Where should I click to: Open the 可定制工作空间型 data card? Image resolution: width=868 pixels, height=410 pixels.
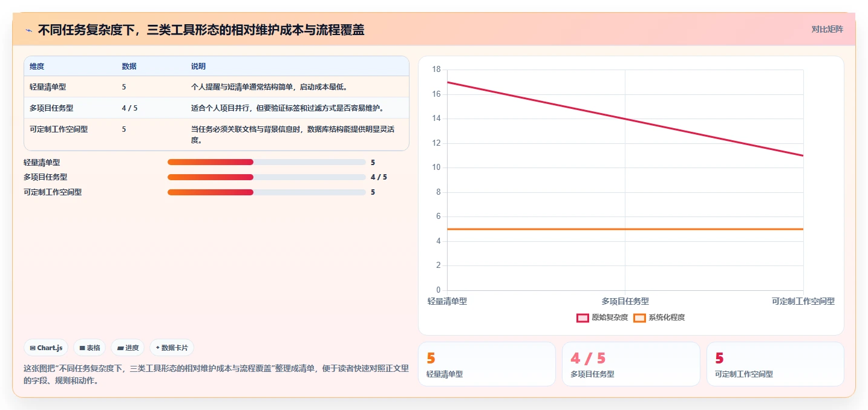775,364
